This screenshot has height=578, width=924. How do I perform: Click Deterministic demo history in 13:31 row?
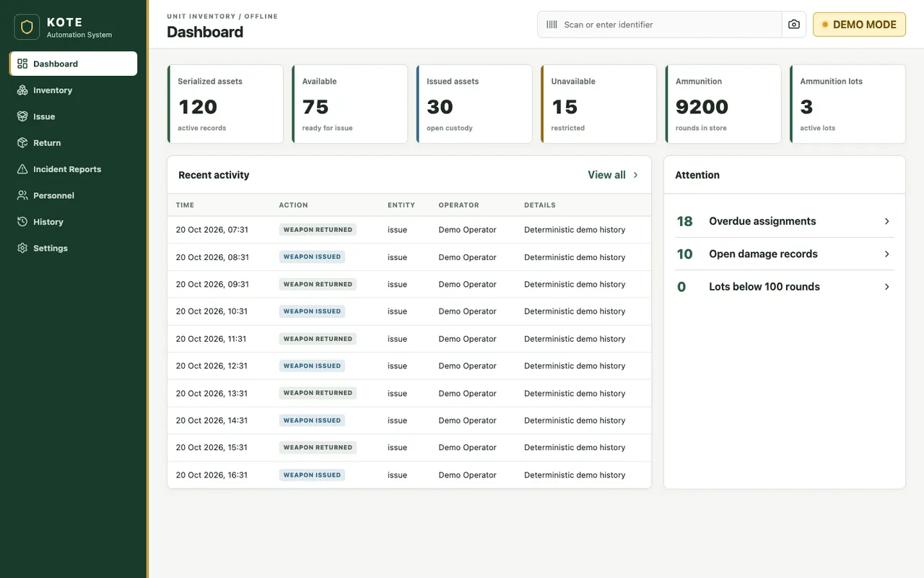[x=575, y=393]
